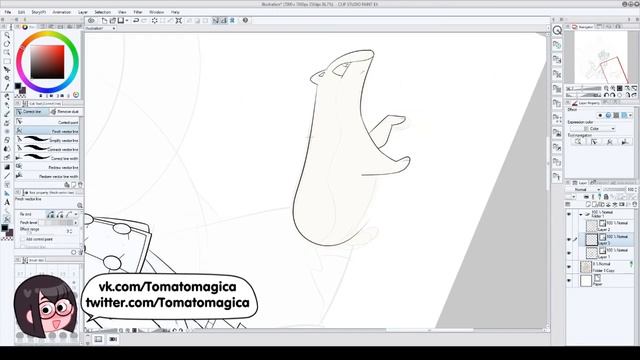640x360 pixels.
Task: Click the Navigator flip horizontal icon
Action: click(627, 95)
